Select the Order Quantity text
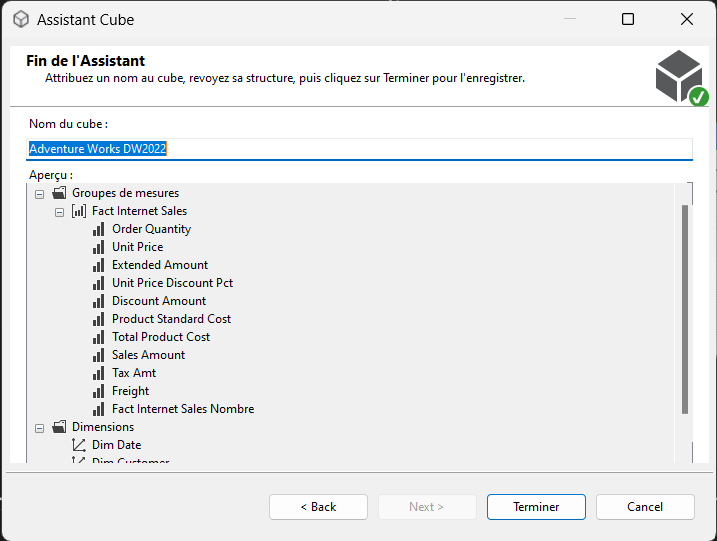 click(151, 229)
